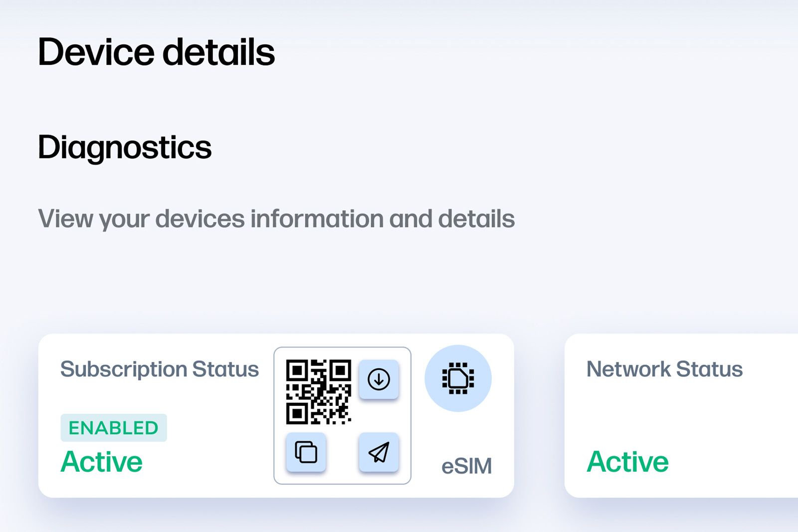Image resolution: width=798 pixels, height=532 pixels.
Task: Click the word 'Device' in the title
Action: coord(96,52)
